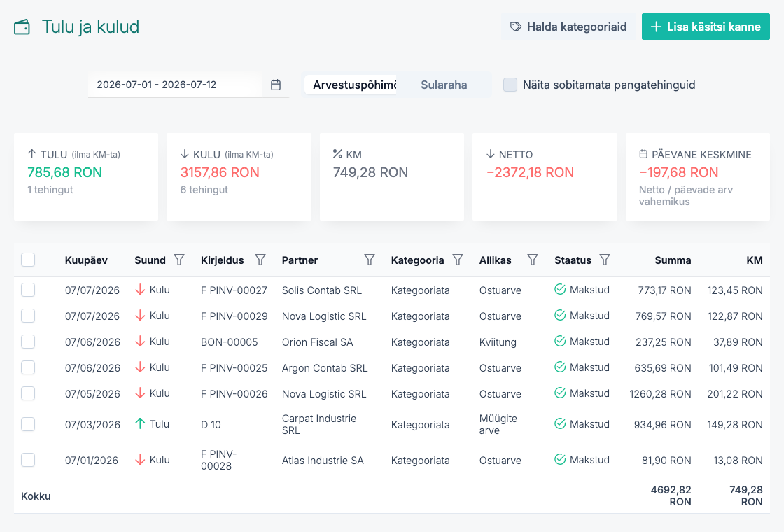Click the Allikas column filter icon

pos(533,260)
